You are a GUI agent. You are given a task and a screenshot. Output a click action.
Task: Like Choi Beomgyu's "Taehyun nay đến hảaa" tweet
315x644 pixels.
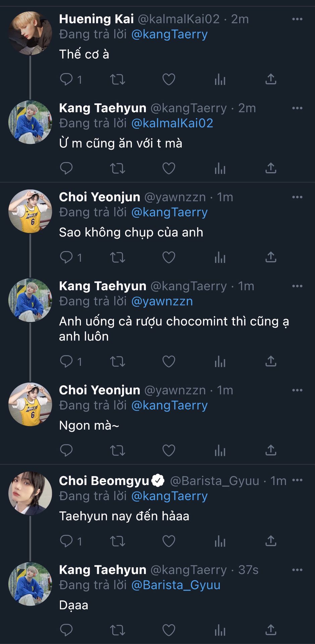(169, 541)
